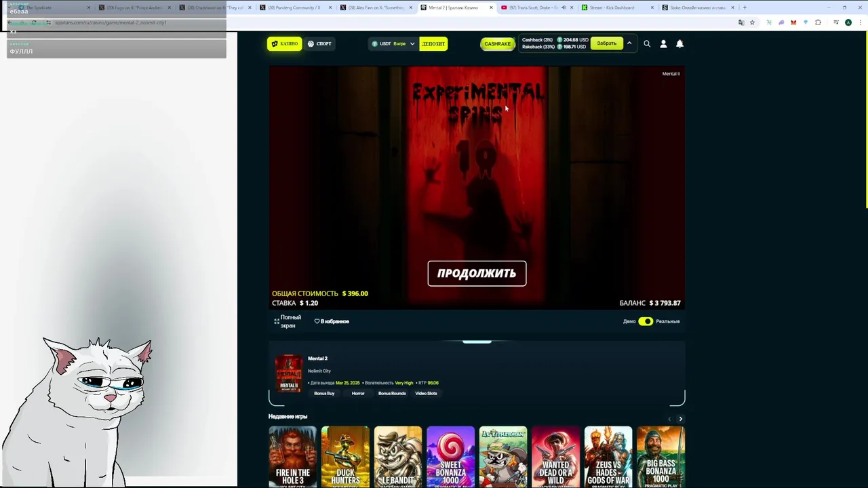Open the site search magnifier
868x488 pixels.
(647, 43)
